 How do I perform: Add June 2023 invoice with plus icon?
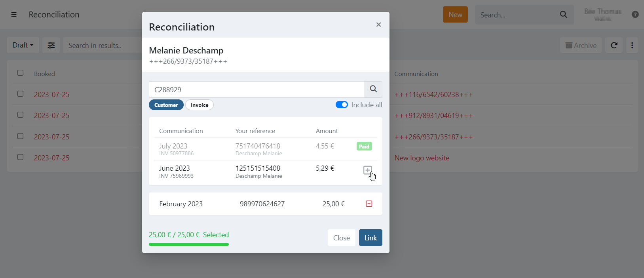[x=367, y=170]
